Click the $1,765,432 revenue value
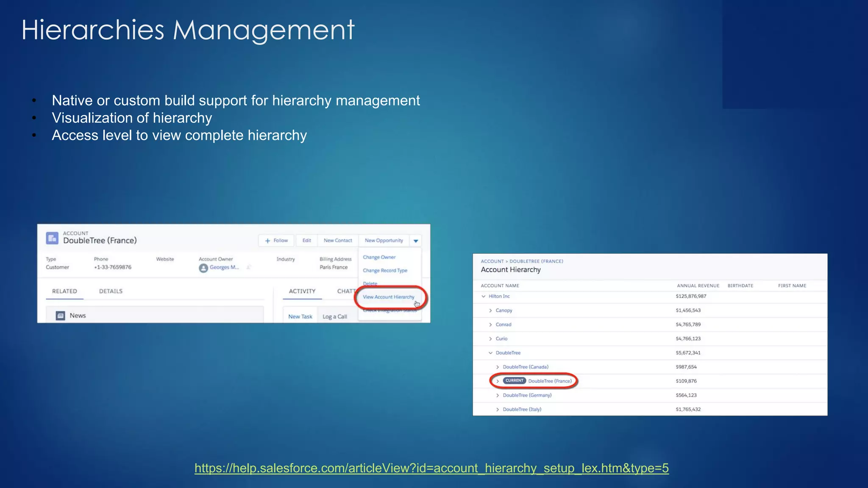868x488 pixels. click(688, 409)
